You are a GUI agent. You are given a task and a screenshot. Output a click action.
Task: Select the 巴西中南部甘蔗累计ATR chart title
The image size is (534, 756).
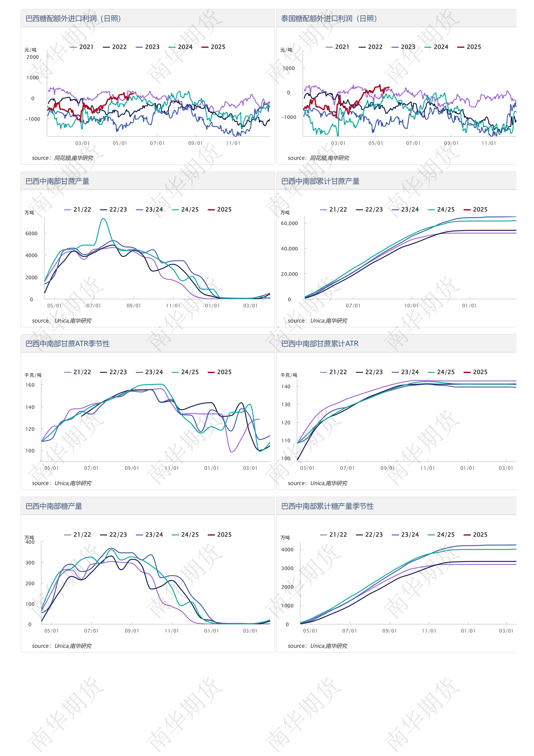[320, 344]
